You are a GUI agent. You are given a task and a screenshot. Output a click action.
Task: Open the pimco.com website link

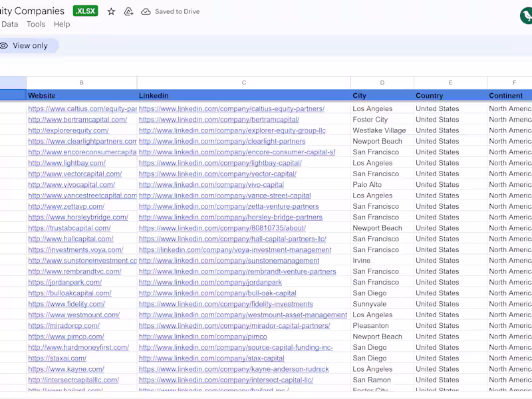tap(66, 336)
